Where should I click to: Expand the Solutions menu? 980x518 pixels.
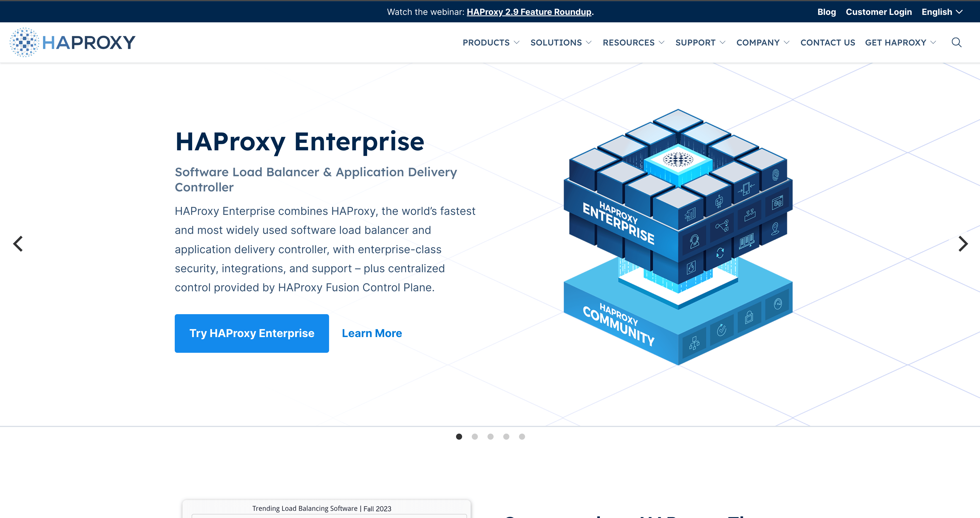(x=561, y=42)
